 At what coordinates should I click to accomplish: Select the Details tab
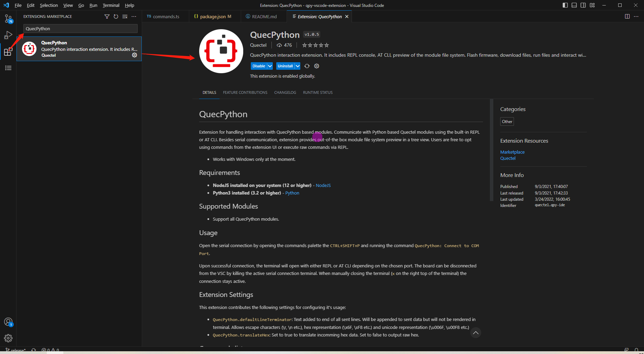(209, 92)
